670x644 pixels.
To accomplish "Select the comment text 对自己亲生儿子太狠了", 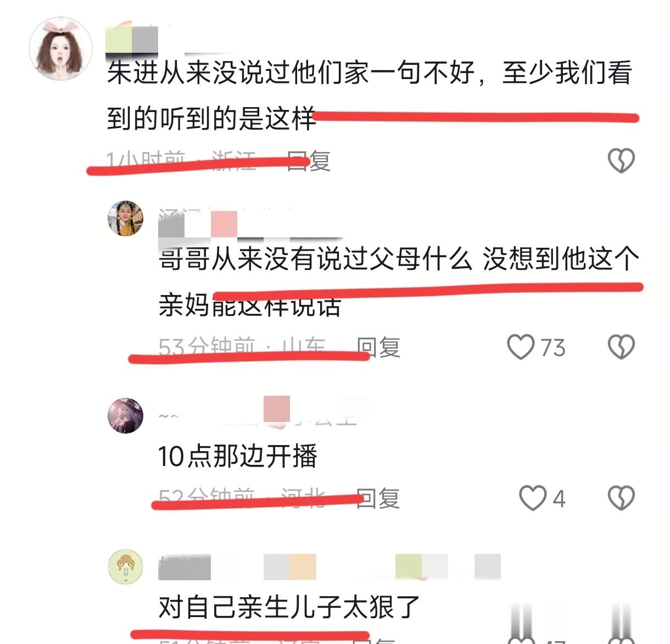I will pyautogui.click(x=289, y=607).
